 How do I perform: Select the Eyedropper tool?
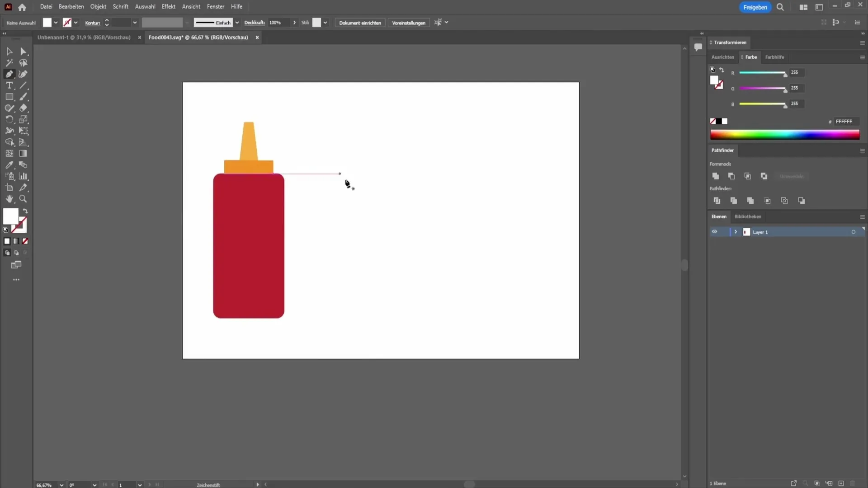tap(9, 165)
